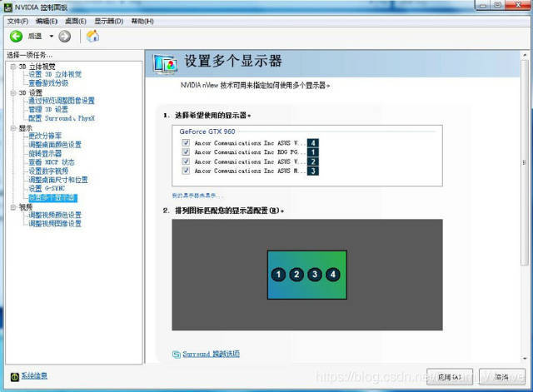Open 设置 3D 立体视觉 task
The height and width of the screenshot is (392, 533).
(x=55, y=74)
